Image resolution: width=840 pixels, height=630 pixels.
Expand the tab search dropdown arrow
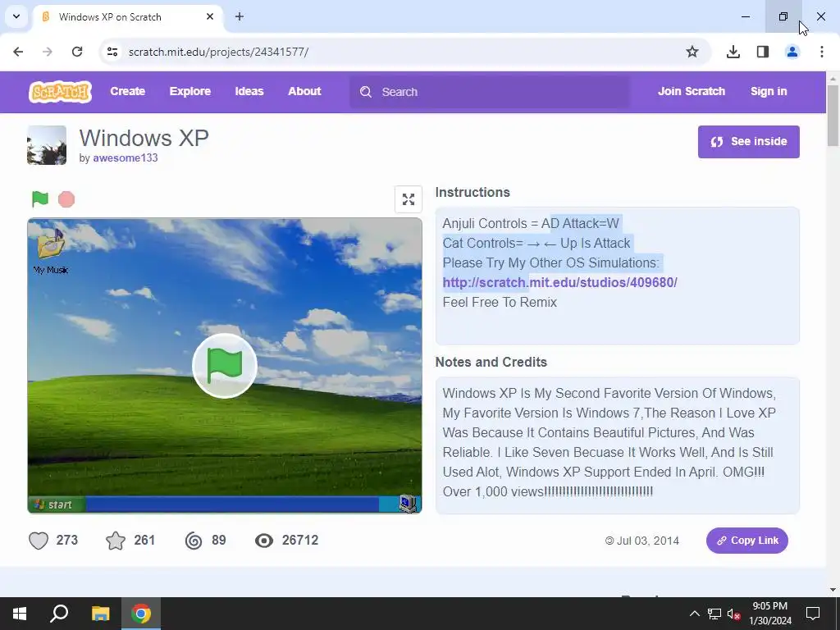(x=16, y=16)
